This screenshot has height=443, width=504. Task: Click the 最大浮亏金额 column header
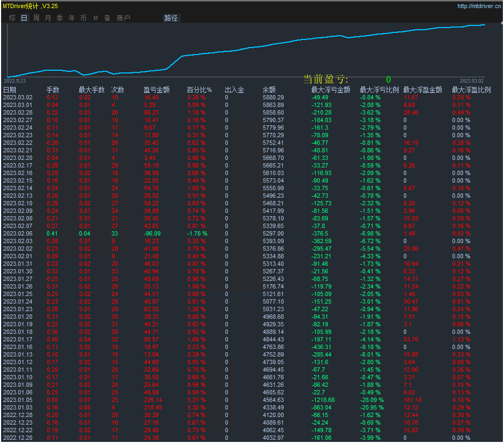pos(330,90)
